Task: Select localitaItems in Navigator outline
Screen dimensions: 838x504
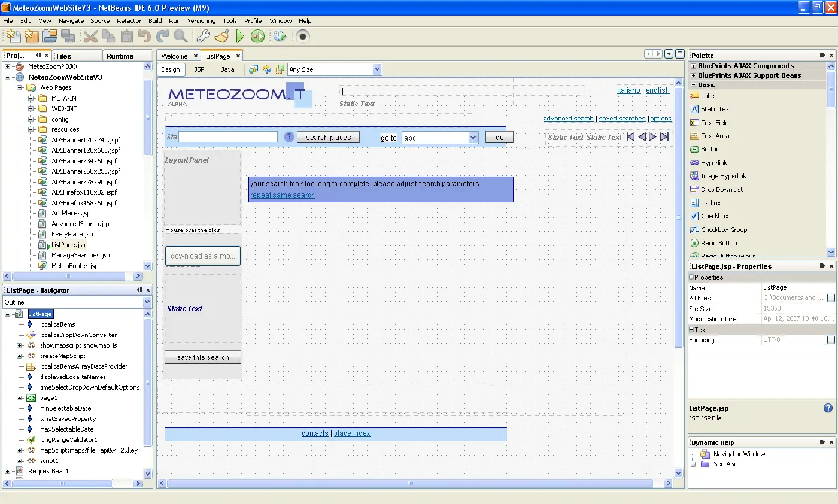Action: point(57,324)
